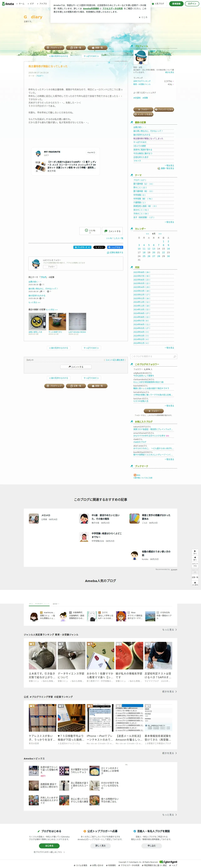The height and width of the screenshot is (868, 201).
Task: Click the ログイン button
Action: pyautogui.click(x=192, y=4)
